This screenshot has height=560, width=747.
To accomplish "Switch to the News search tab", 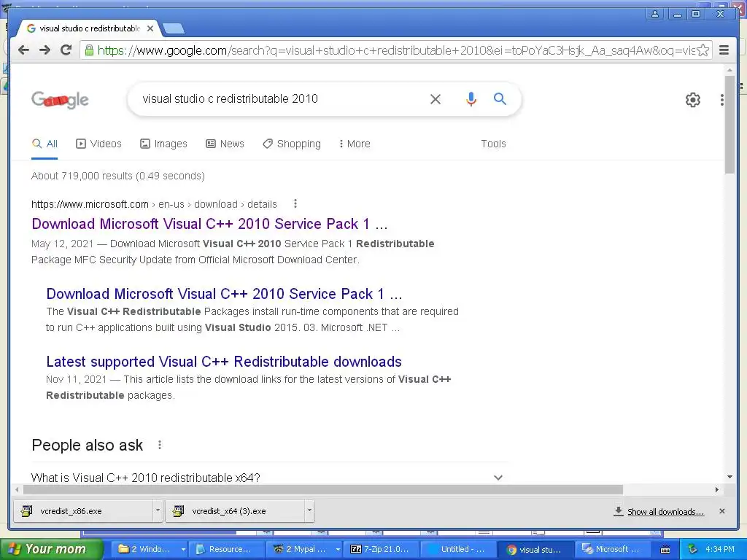I will coord(225,144).
